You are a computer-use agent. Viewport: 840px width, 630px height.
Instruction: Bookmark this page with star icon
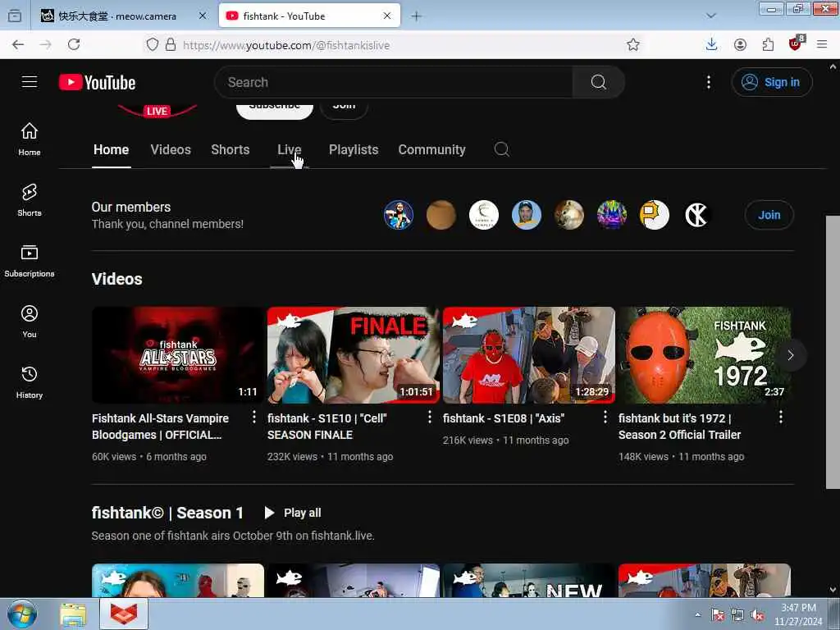pos(633,45)
